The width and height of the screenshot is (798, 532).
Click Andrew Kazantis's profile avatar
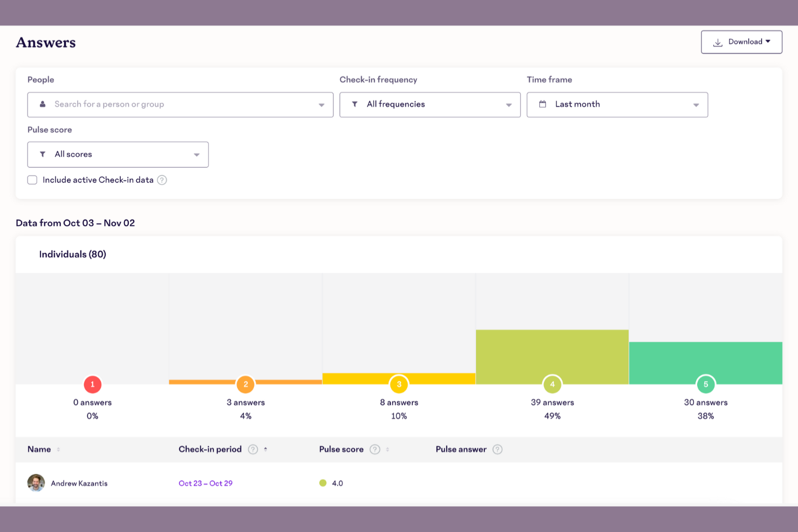pyautogui.click(x=36, y=483)
